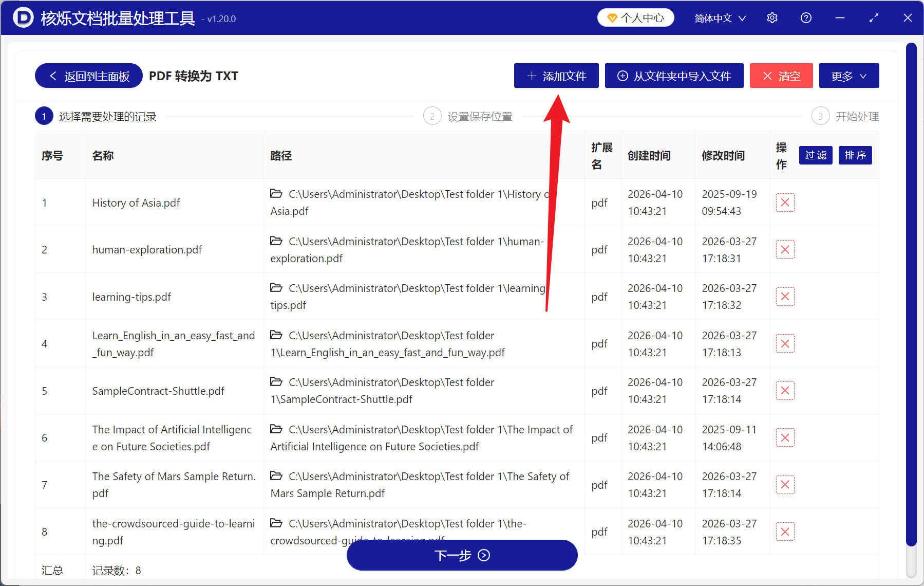The height and width of the screenshot is (586, 924).
Task: Clear all records with 清空
Action: pos(781,76)
